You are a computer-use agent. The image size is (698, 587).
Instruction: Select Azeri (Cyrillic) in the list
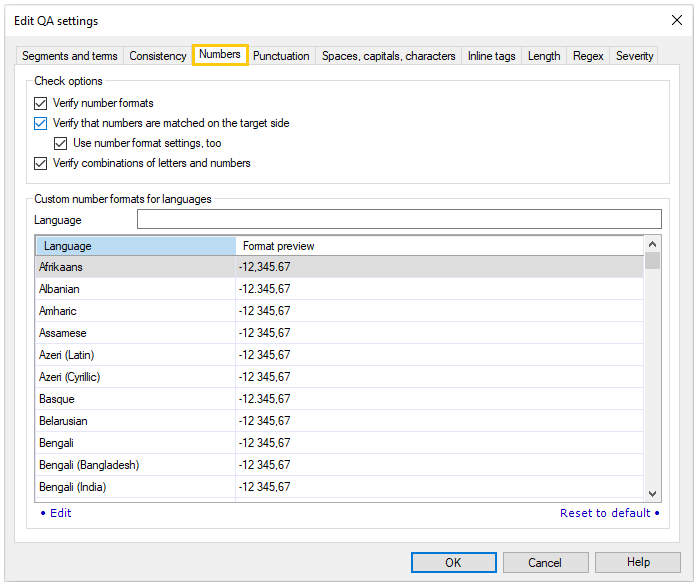pos(339,377)
